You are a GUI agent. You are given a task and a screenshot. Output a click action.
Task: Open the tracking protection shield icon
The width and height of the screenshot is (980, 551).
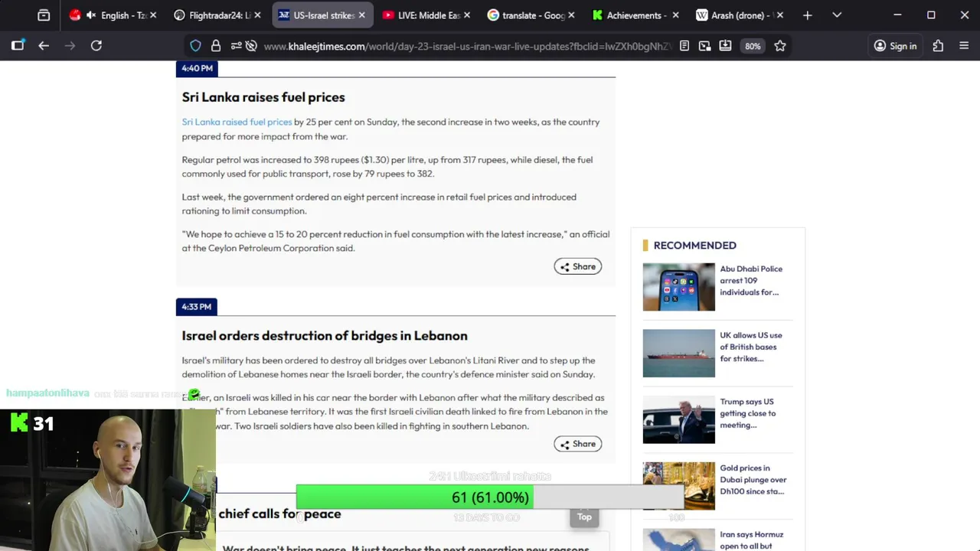195,46
